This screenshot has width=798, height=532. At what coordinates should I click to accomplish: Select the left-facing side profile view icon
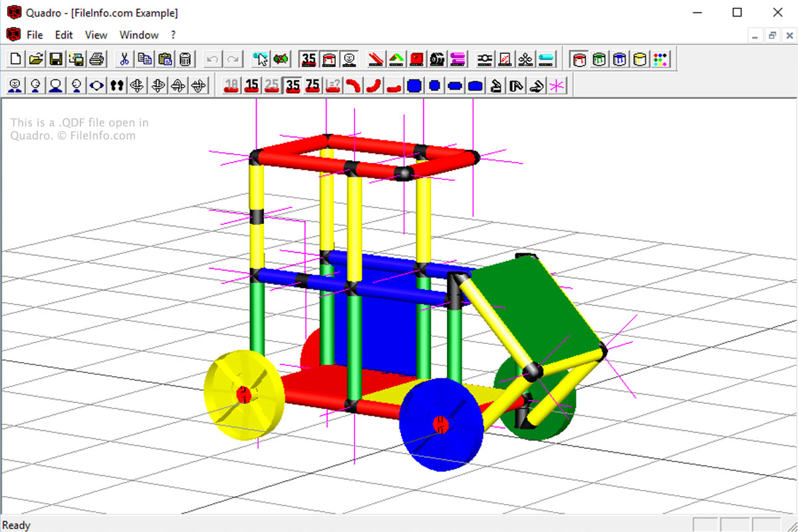tap(76, 85)
